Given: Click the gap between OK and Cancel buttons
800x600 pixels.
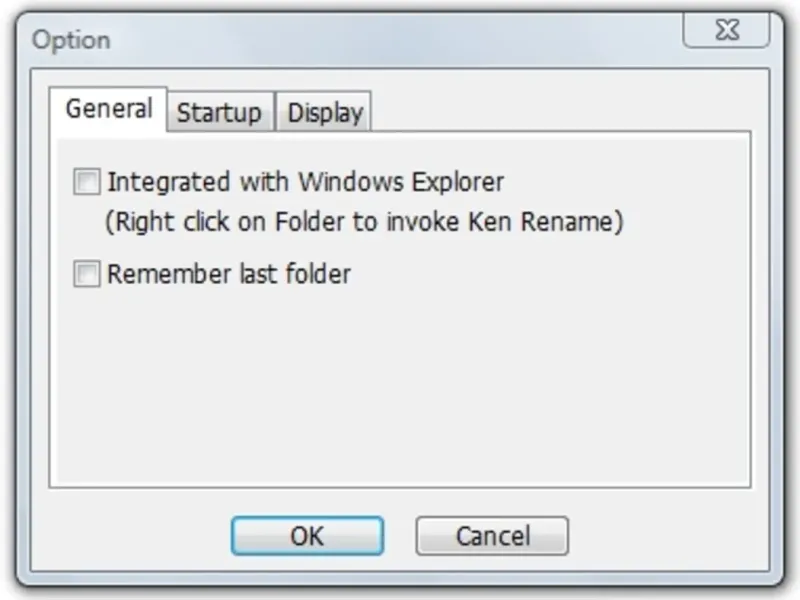Looking at the screenshot, I should pos(400,536).
